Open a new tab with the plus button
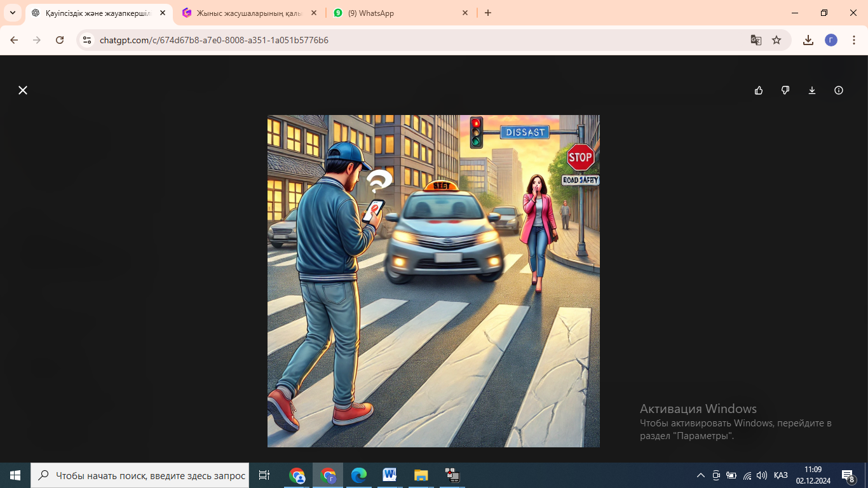This screenshot has width=868, height=488. point(487,13)
